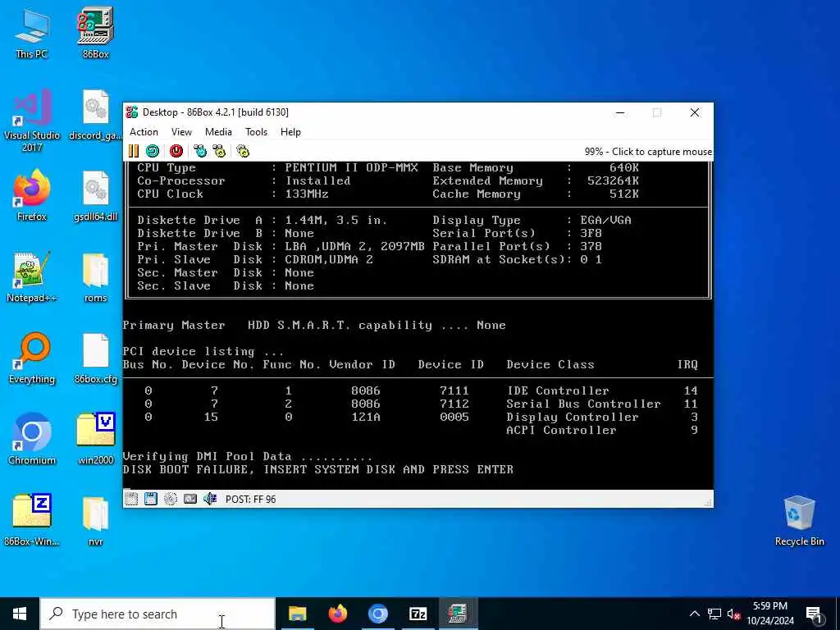Click the red ACPI shutdown power icon
Viewport: 840px width, 630px height.
tap(176, 151)
